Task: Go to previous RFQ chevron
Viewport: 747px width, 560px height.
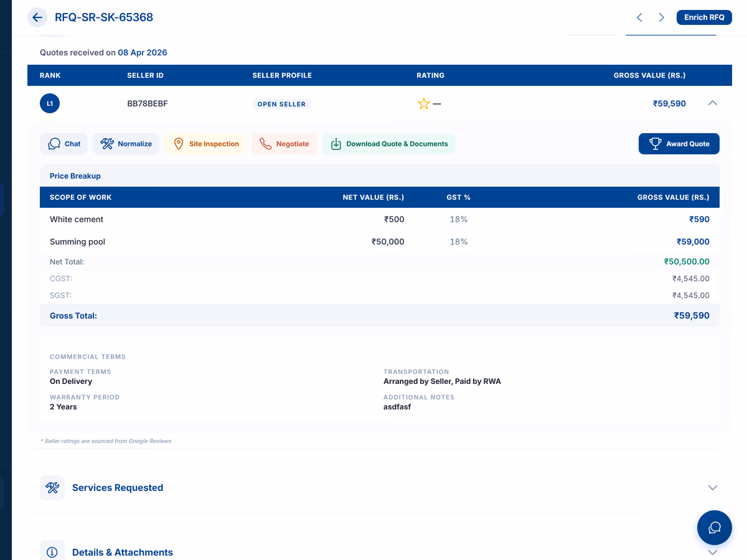Action: [639, 17]
